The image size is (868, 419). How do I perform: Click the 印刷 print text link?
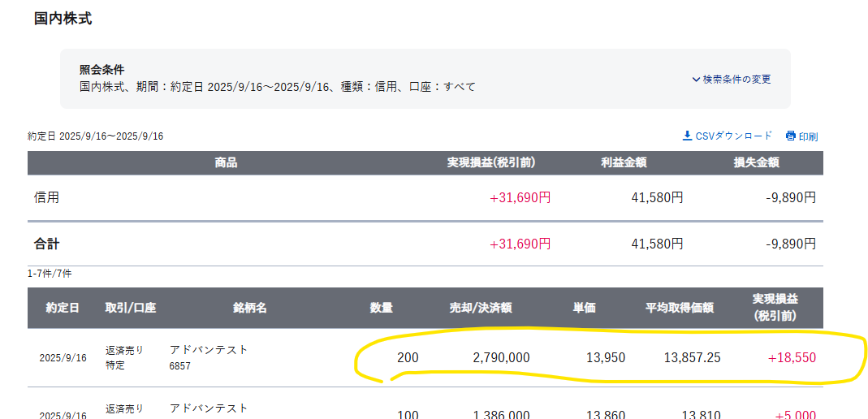click(x=808, y=136)
